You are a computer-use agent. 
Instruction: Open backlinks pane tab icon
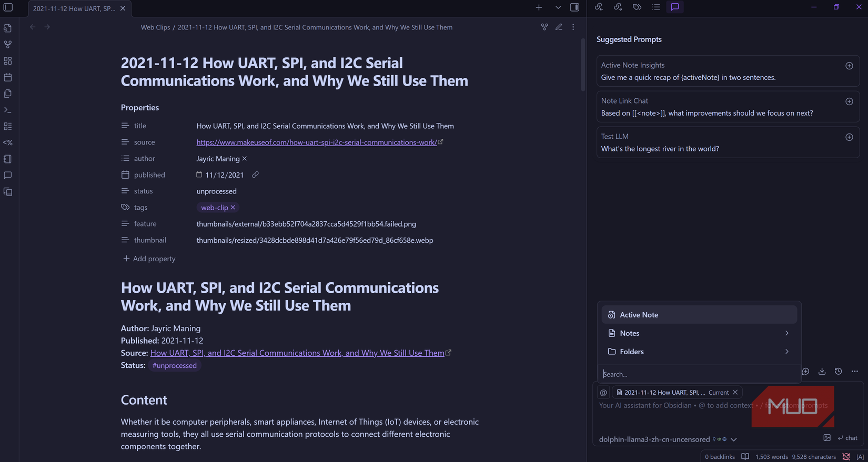point(599,7)
